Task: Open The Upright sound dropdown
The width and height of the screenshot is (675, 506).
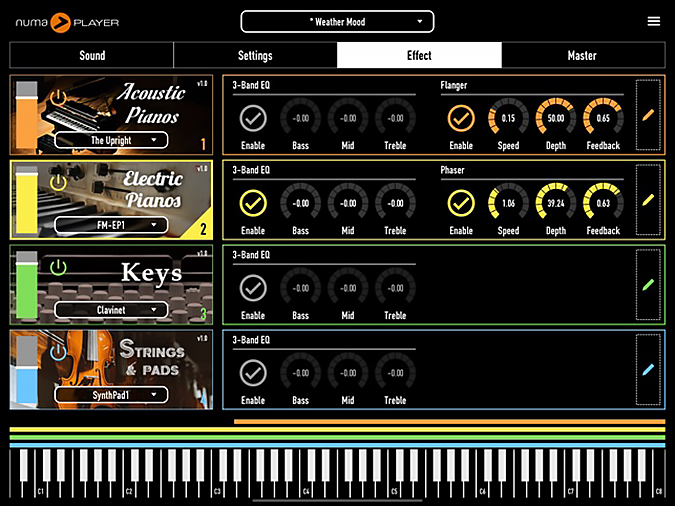Action: click(x=111, y=140)
